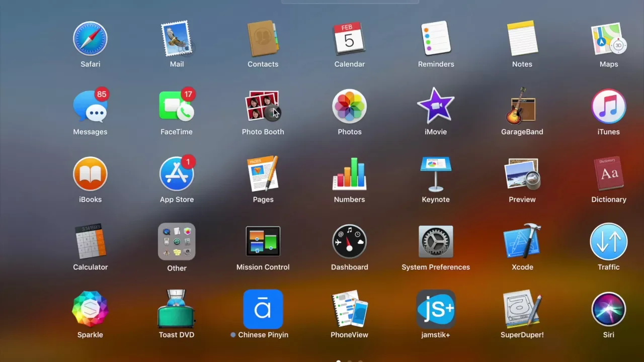Open the Safari browser app
Image resolution: width=644 pixels, height=362 pixels.
90,39
